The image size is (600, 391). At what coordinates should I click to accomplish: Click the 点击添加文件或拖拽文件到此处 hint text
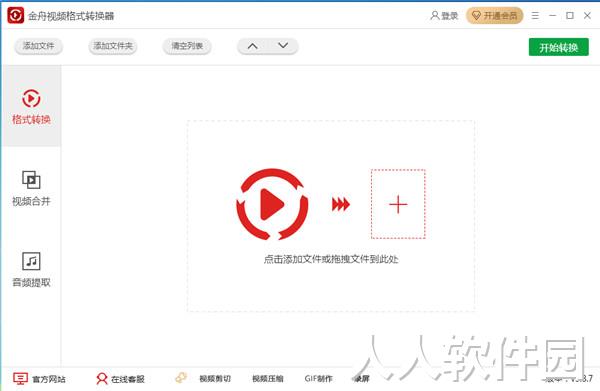click(331, 259)
